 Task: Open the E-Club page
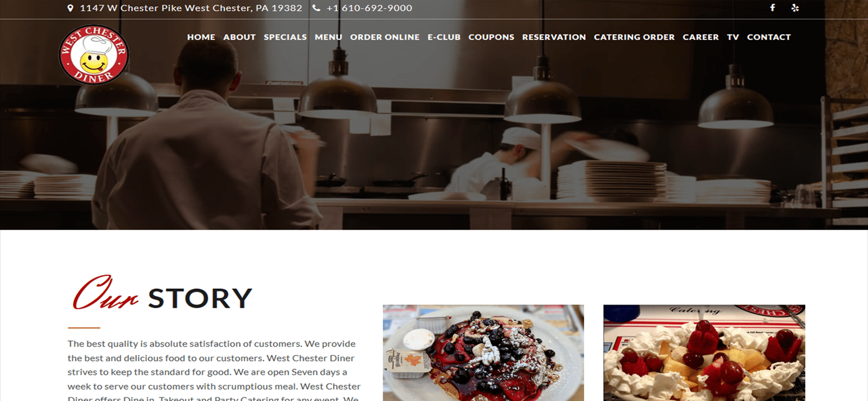(x=444, y=37)
